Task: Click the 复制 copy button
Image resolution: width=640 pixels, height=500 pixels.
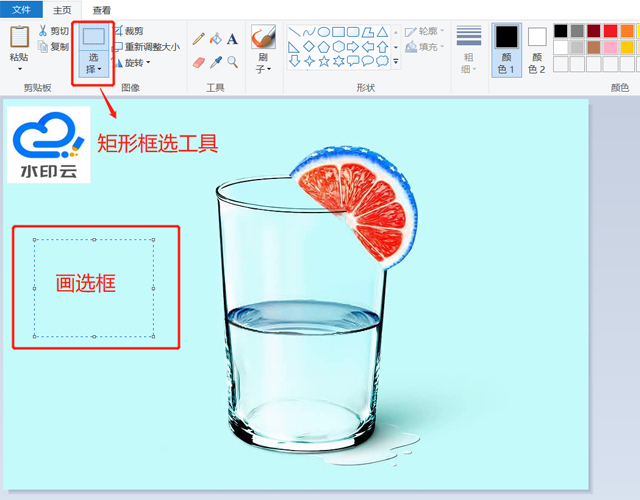Action: coord(53,47)
